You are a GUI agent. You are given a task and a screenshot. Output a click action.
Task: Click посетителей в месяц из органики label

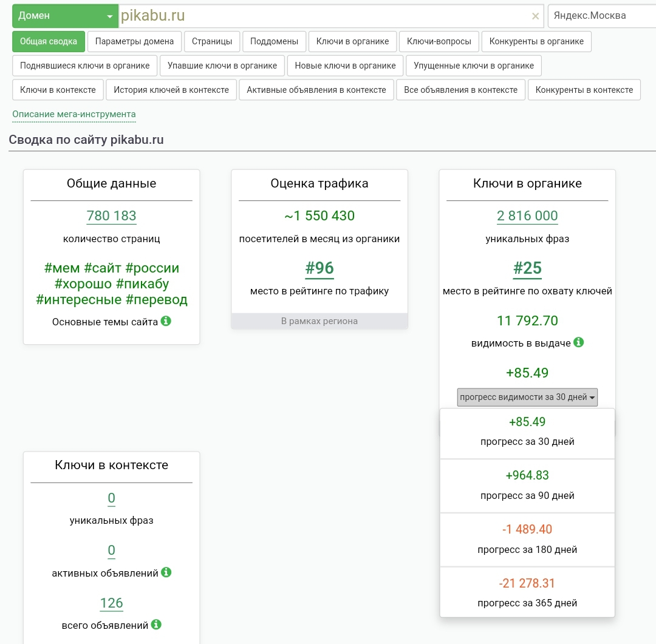tap(319, 239)
